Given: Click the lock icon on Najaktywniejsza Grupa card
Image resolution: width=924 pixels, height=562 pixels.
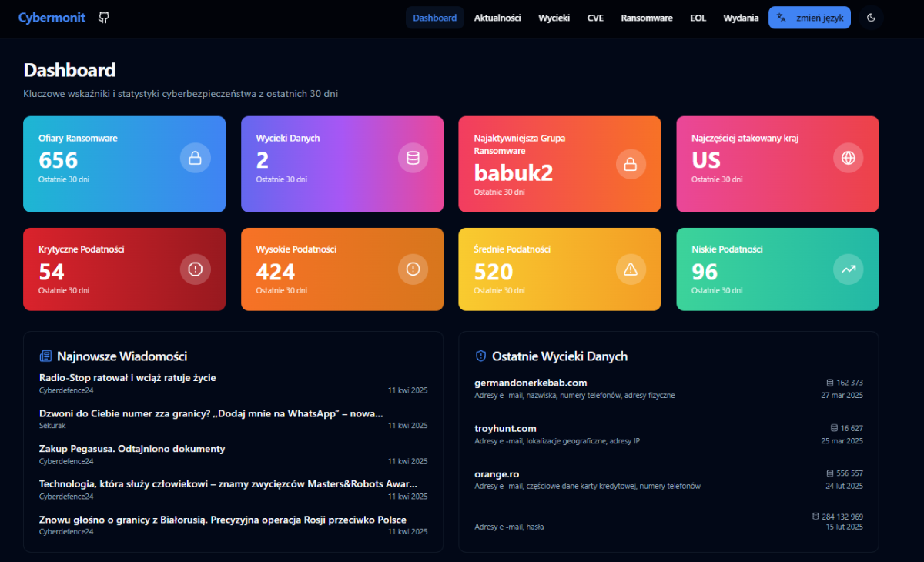Looking at the screenshot, I should coord(631,164).
